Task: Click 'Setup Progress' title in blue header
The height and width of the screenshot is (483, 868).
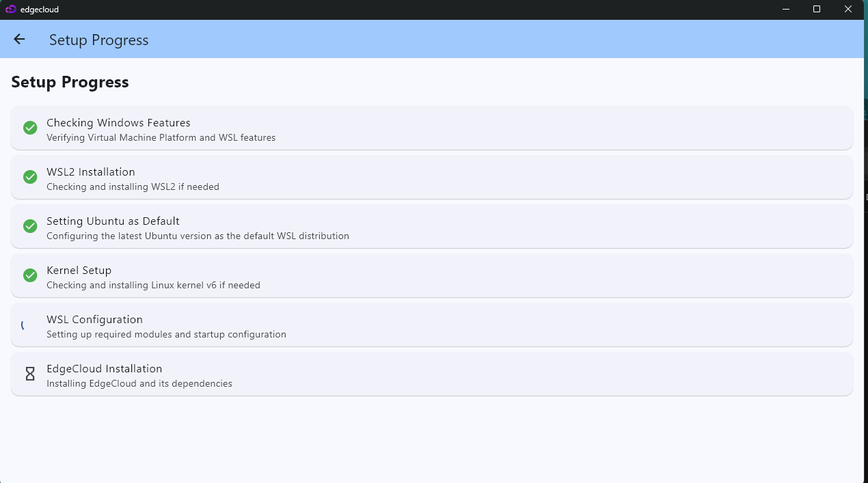Action: tap(98, 40)
